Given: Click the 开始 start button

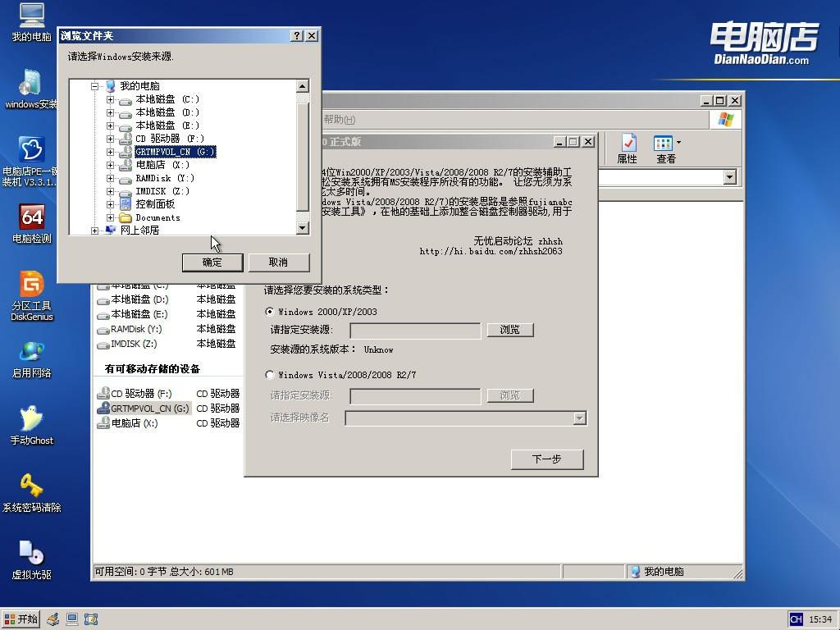Looking at the screenshot, I should 21,619.
